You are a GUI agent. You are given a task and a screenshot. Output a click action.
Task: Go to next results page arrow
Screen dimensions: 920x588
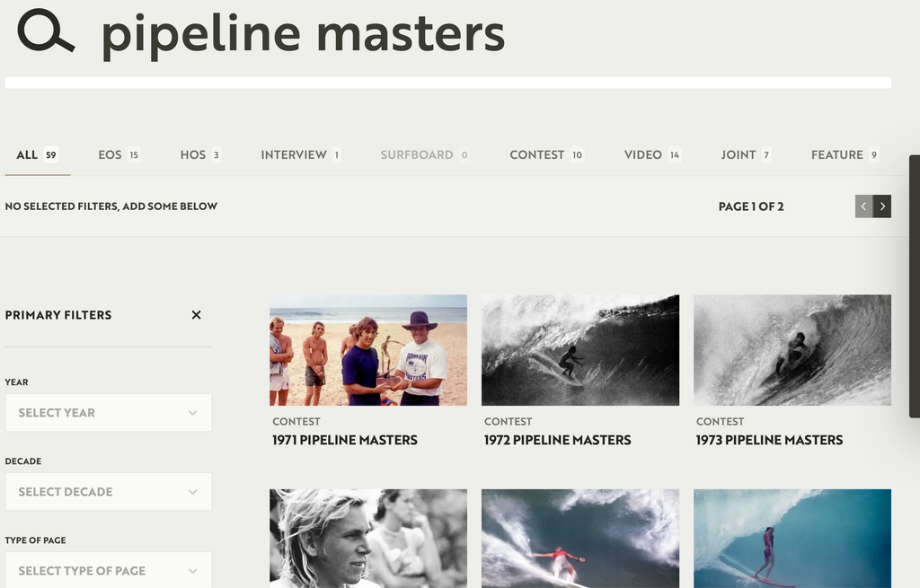[882, 206]
